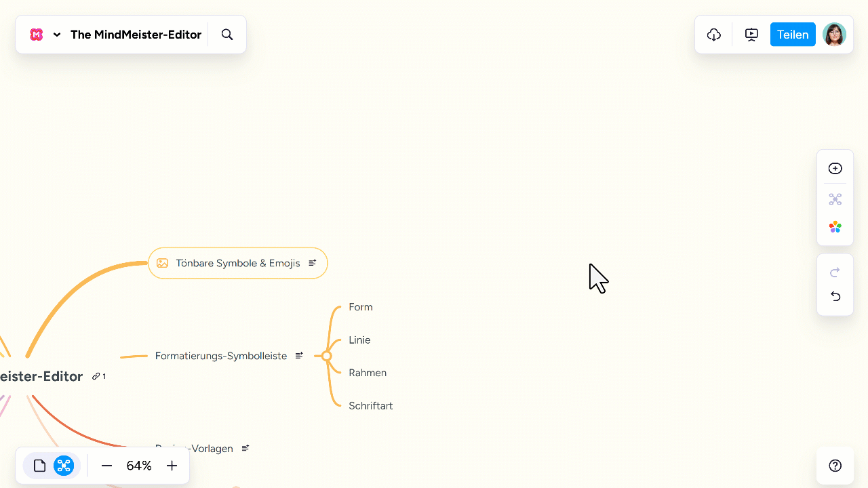Click the cloud download export icon
The image size is (868, 488).
(x=714, y=35)
